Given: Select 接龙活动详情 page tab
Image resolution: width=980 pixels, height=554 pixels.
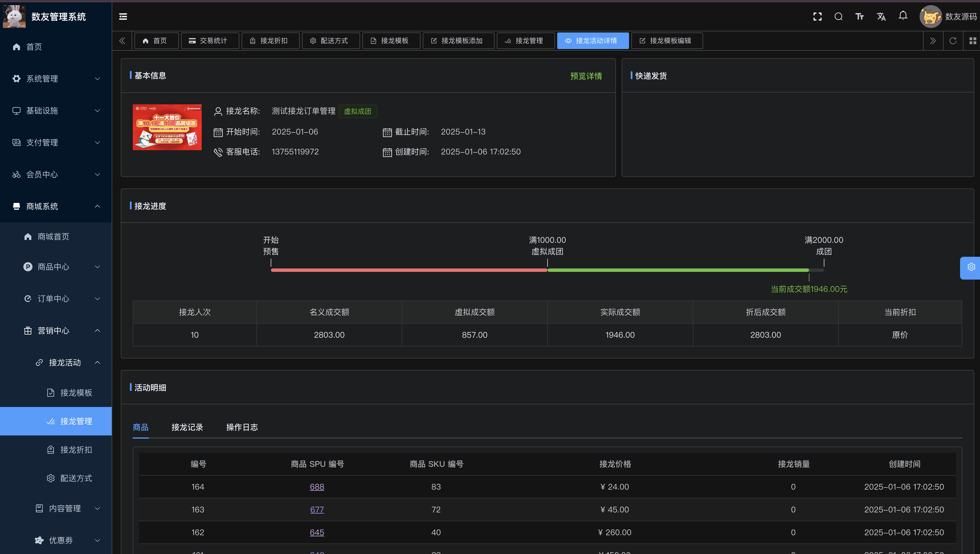Looking at the screenshot, I should pos(593,41).
